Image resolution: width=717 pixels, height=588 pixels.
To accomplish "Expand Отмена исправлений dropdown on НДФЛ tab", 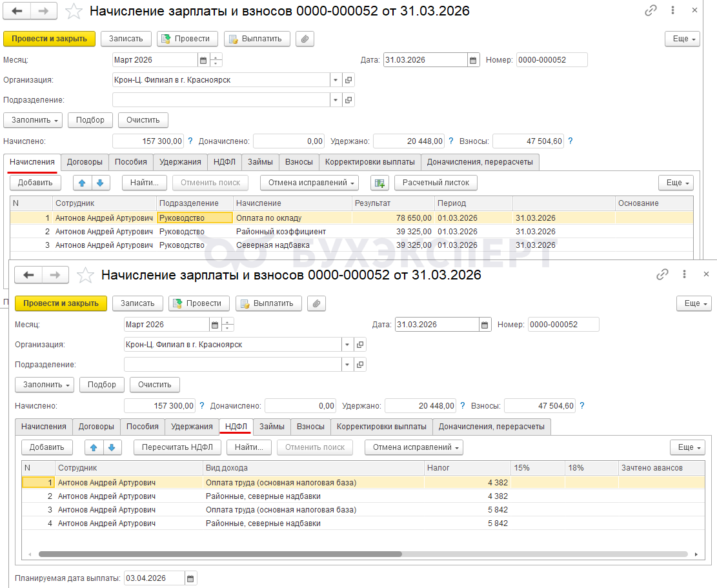I will (414, 447).
